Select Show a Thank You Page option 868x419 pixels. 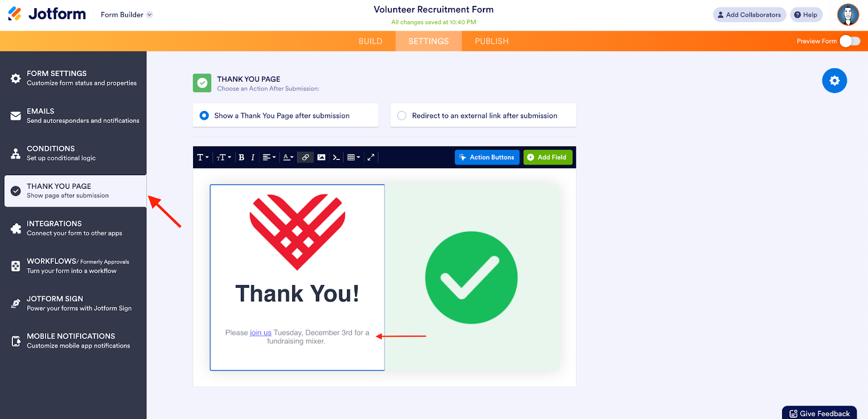[x=286, y=115]
